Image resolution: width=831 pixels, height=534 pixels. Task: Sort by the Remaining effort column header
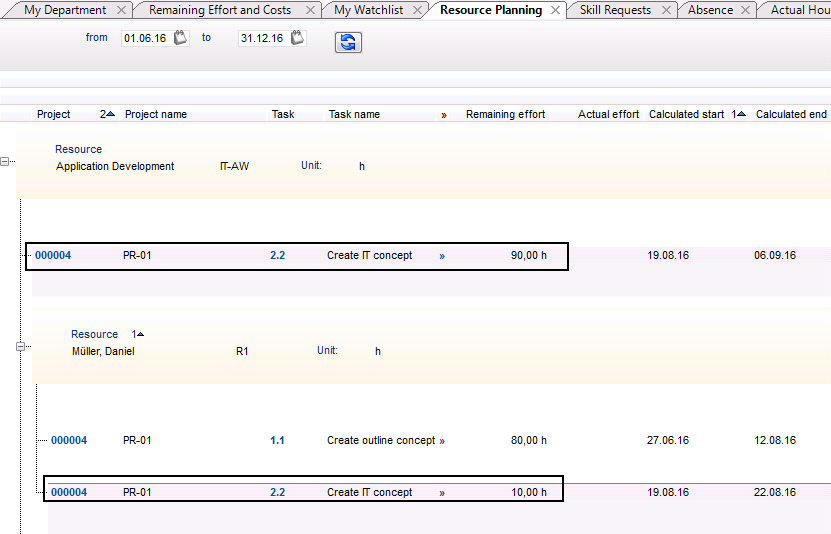click(506, 114)
